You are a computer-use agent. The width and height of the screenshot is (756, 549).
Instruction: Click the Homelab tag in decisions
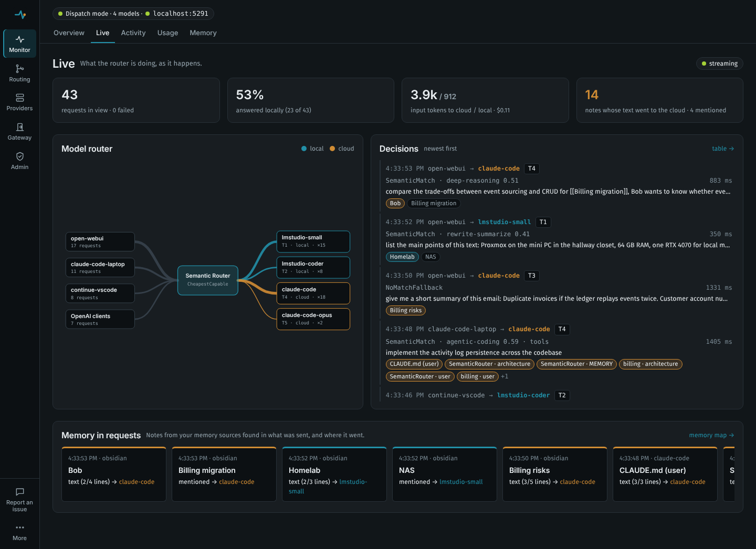click(x=402, y=257)
